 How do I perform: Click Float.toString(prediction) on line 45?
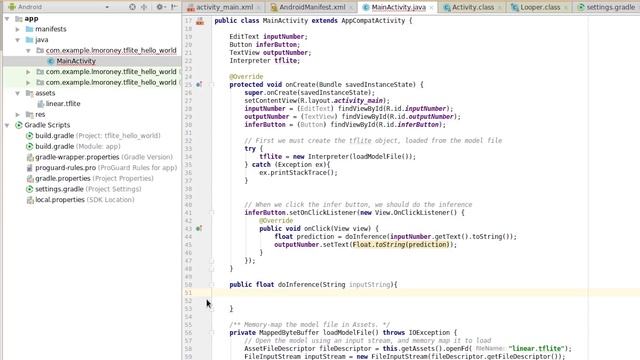click(401, 244)
